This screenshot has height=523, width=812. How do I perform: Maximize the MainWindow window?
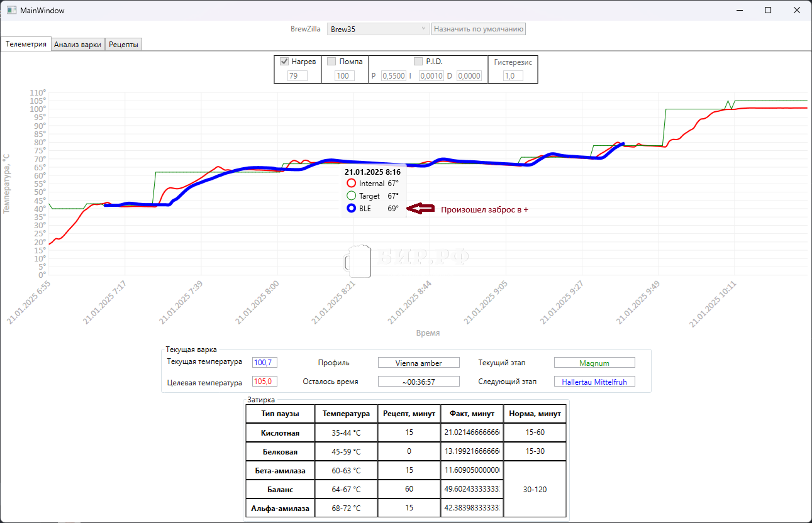click(768, 11)
